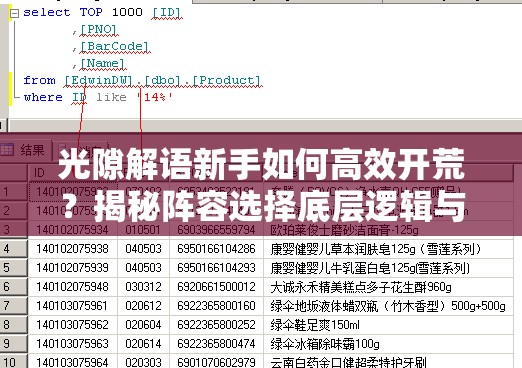Click [EdwinDW] database name in query
This screenshot has height=368, width=522.
99,80
